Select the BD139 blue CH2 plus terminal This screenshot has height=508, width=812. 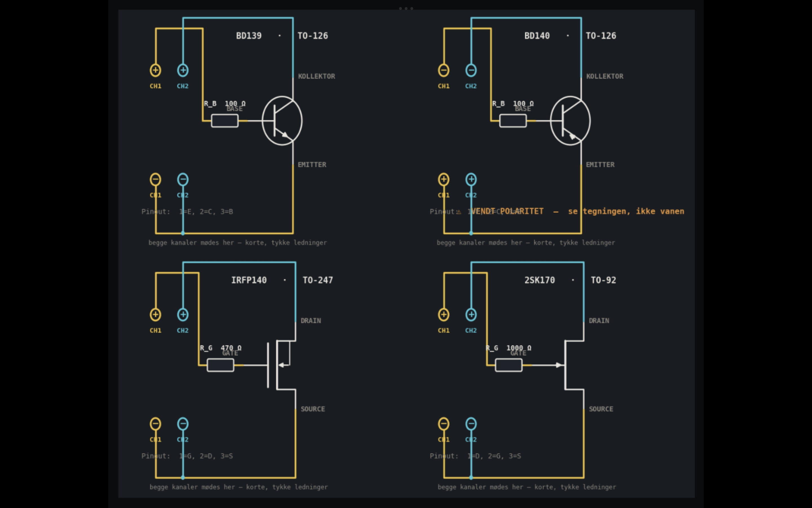[183, 70]
